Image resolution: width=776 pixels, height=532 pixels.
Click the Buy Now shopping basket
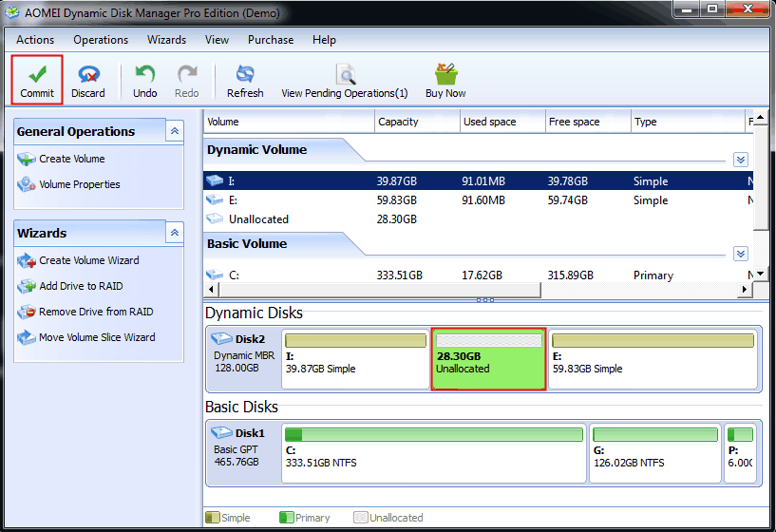pyautogui.click(x=445, y=74)
